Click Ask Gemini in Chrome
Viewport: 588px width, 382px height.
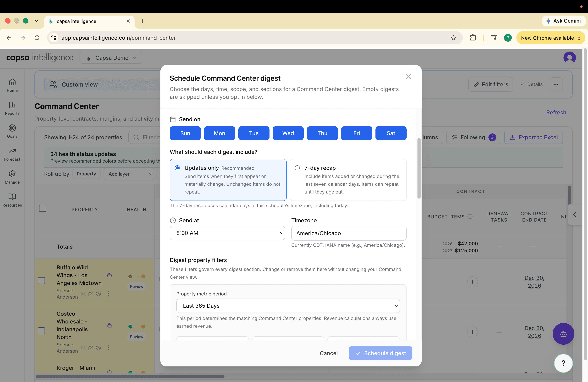pyautogui.click(x=563, y=21)
